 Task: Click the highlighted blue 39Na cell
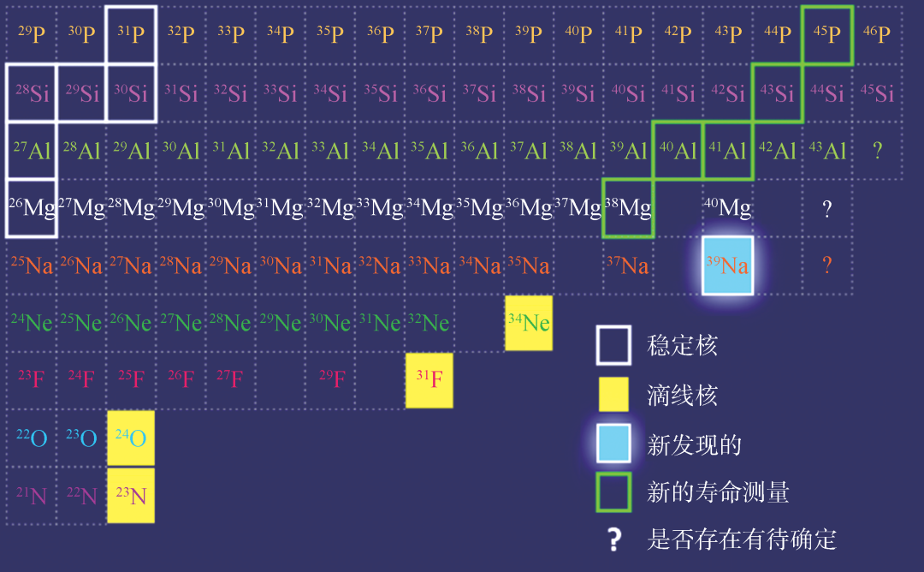727,265
